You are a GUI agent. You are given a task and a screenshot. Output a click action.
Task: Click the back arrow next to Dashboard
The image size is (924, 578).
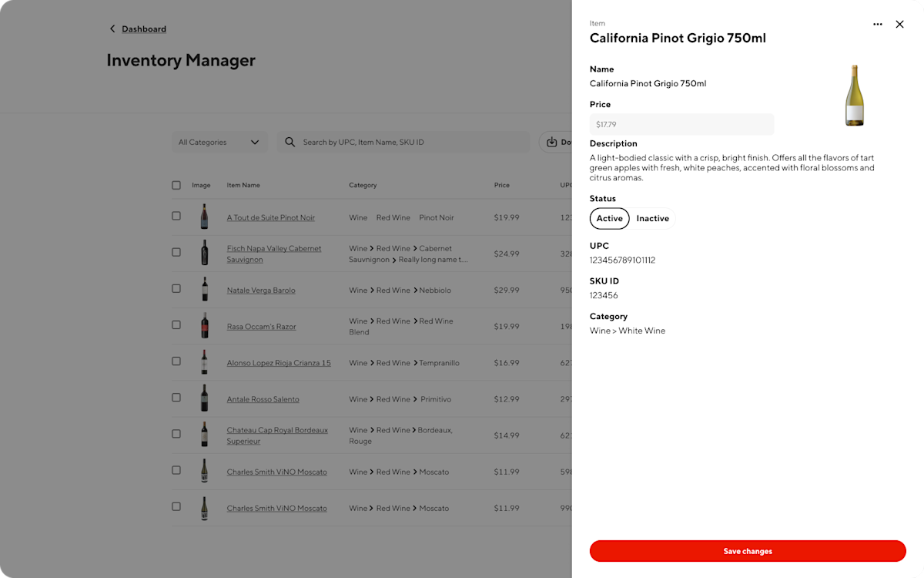click(x=113, y=29)
